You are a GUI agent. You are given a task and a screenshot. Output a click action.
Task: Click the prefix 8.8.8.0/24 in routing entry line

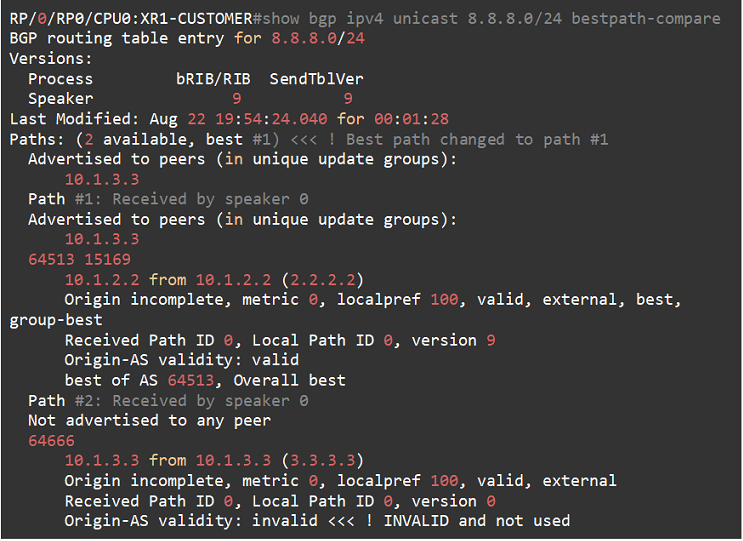click(x=318, y=38)
